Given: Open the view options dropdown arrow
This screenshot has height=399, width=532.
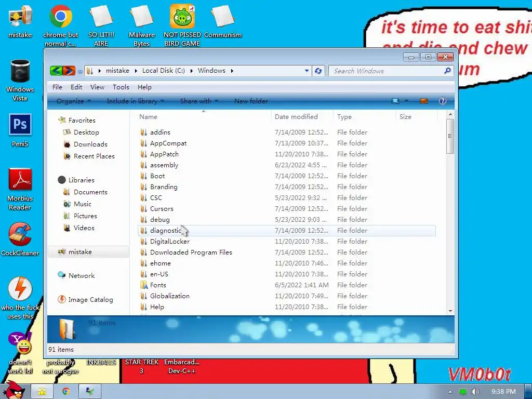Looking at the screenshot, I should [406, 101].
